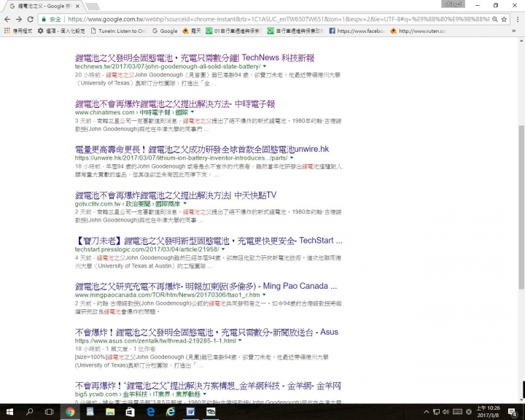Image resolution: width=525 pixels, height=420 pixels.
Task: Open the TuneIn bookmark
Action: [119, 31]
